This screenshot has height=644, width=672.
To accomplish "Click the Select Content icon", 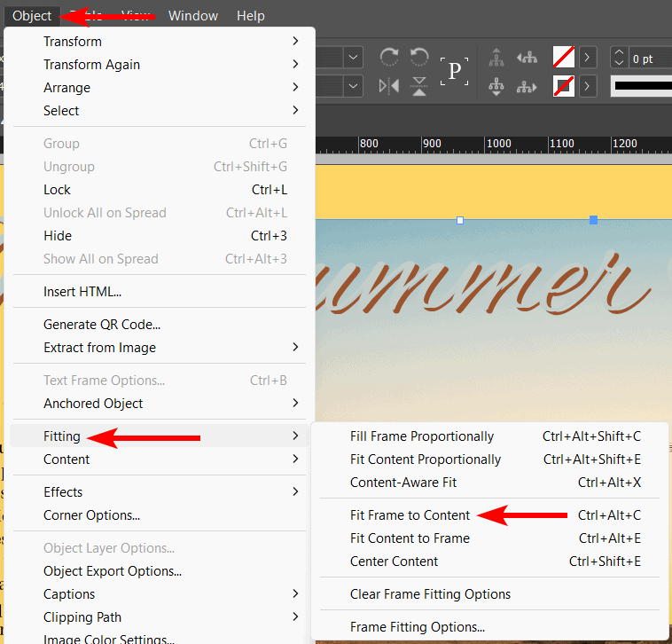I will click(x=496, y=87).
